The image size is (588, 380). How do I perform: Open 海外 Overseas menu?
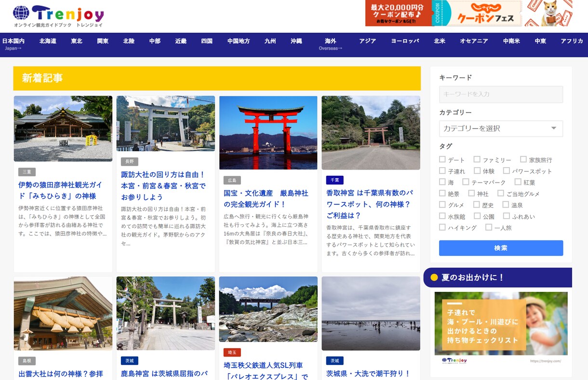click(331, 44)
